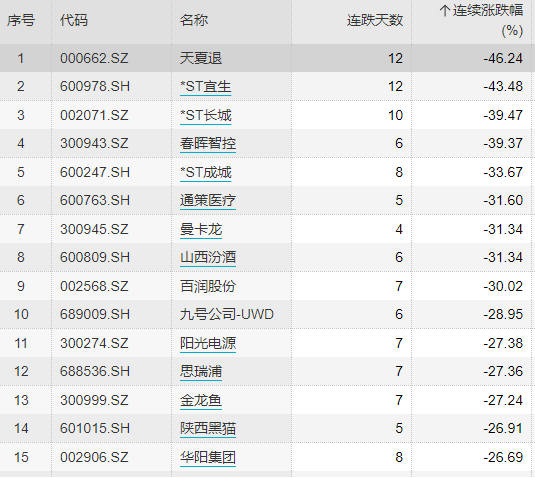Click the 连跌天数 column header

375,20
